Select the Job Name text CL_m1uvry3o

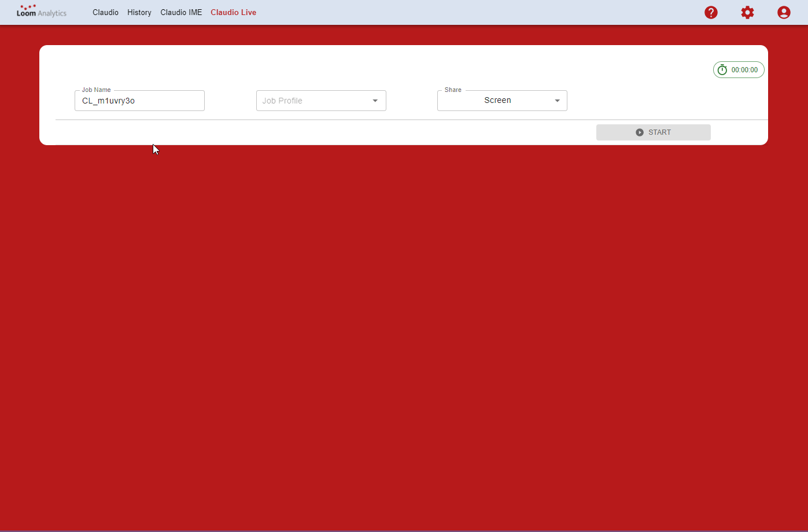(107, 101)
